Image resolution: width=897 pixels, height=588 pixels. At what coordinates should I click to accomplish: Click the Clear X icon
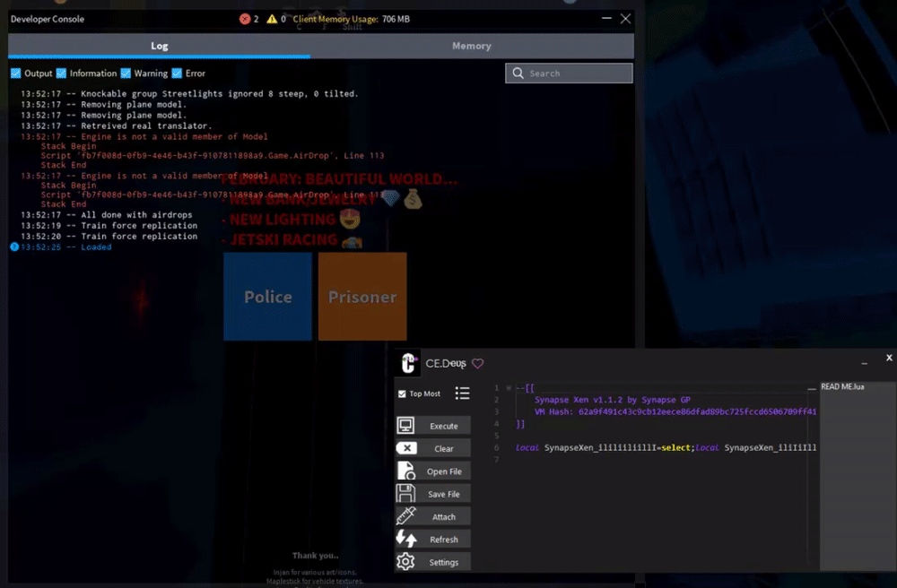pyautogui.click(x=406, y=448)
